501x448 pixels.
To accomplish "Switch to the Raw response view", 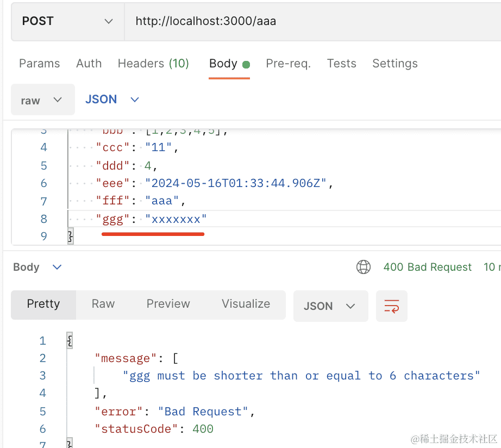I will pyautogui.click(x=103, y=304).
